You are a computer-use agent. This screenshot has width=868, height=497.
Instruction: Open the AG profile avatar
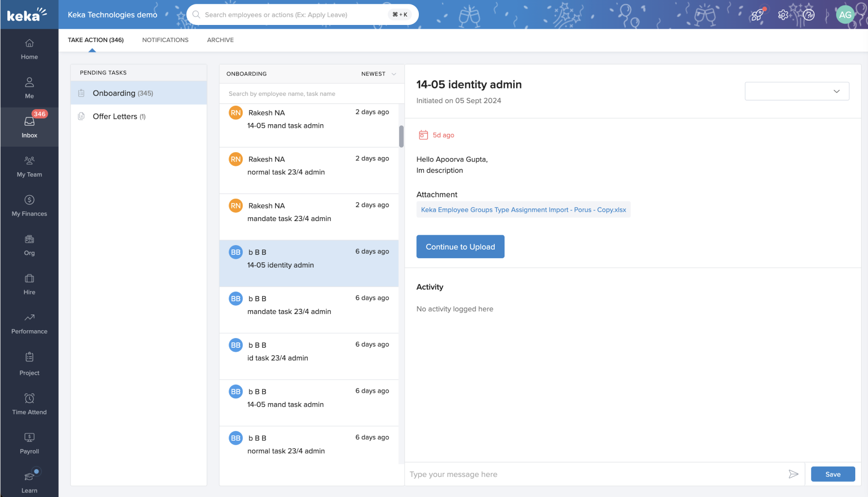(845, 15)
